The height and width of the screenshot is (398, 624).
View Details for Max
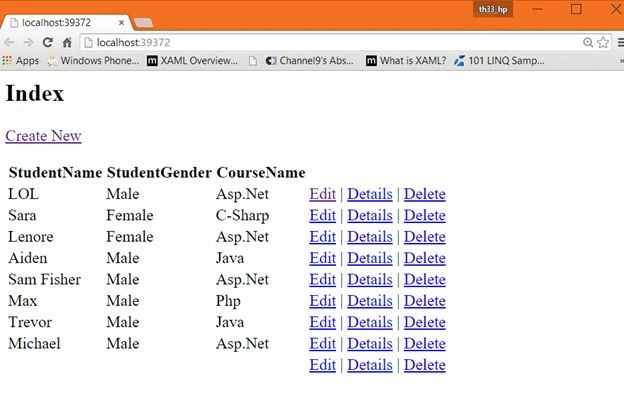[x=370, y=301]
